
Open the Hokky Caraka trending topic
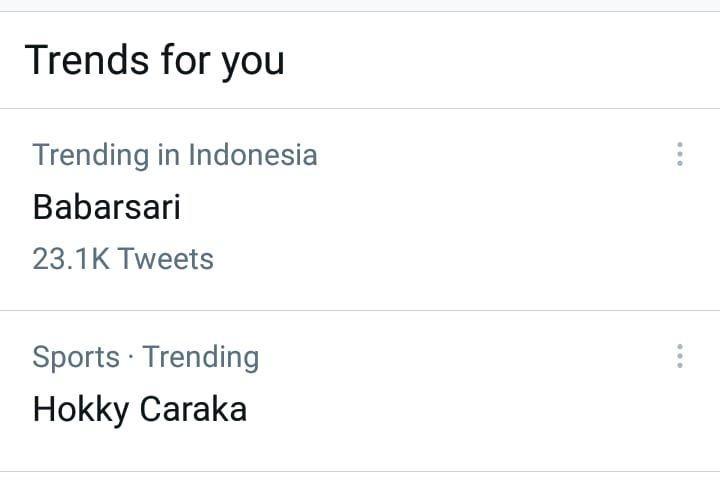coord(140,409)
